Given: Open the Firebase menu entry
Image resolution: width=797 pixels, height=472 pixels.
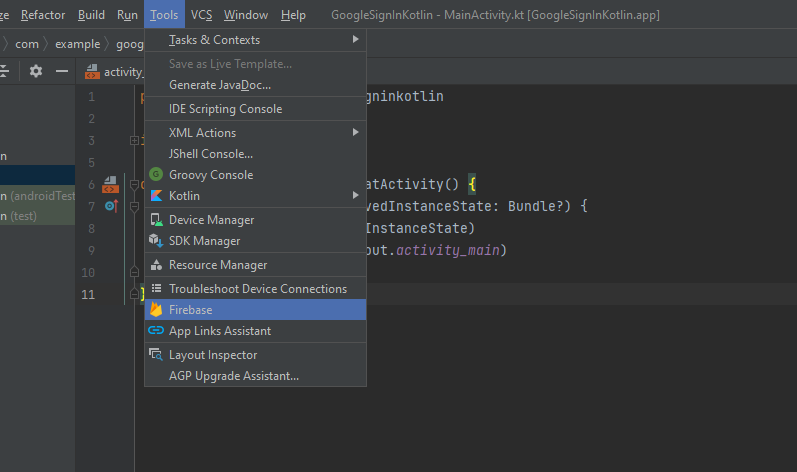Looking at the screenshot, I should coord(255,309).
